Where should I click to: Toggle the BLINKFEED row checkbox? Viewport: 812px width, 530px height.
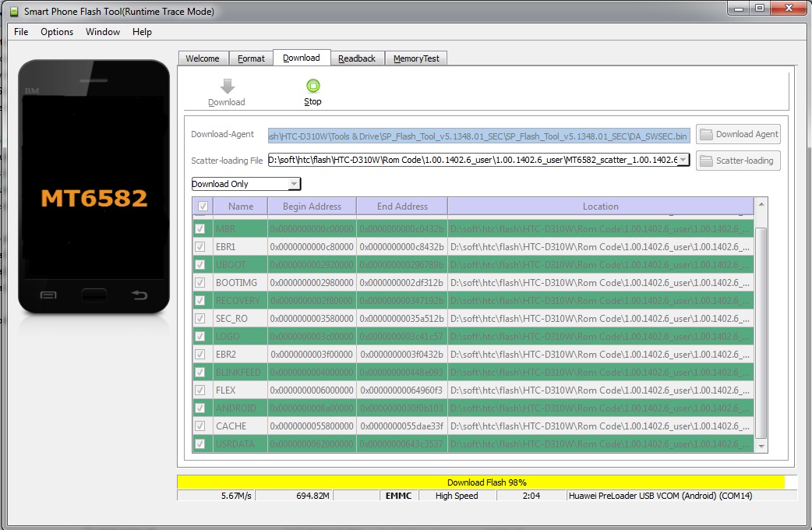(x=200, y=373)
